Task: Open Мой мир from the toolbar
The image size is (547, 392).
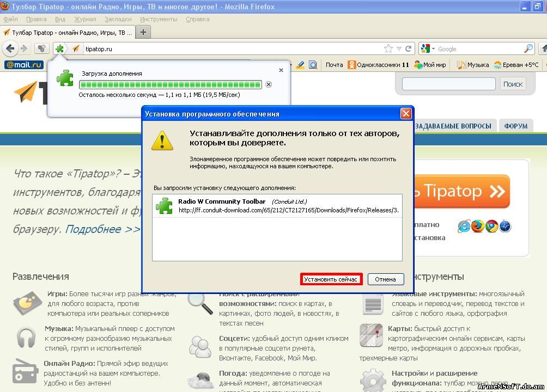Action: [430, 65]
